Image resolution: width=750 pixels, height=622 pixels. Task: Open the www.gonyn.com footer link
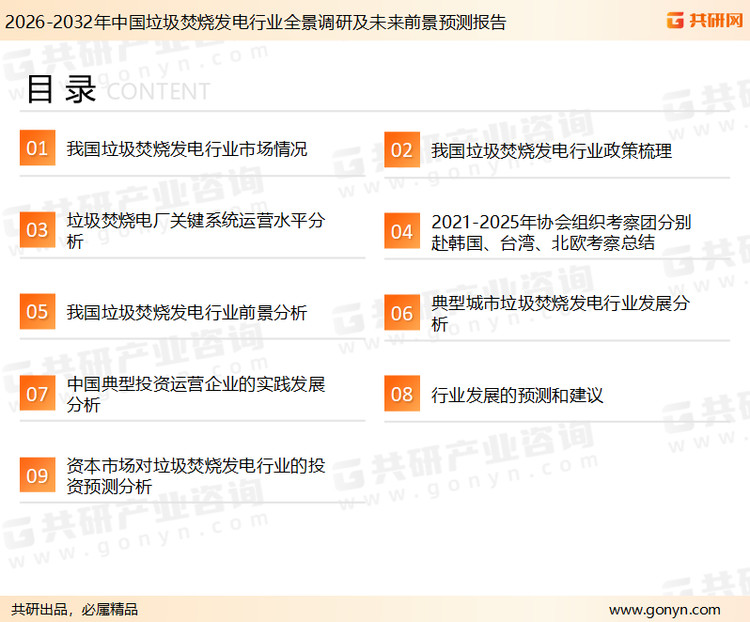tap(664, 610)
